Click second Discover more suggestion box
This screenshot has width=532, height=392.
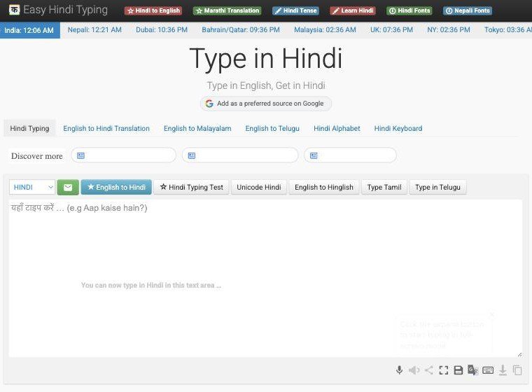[x=240, y=155]
